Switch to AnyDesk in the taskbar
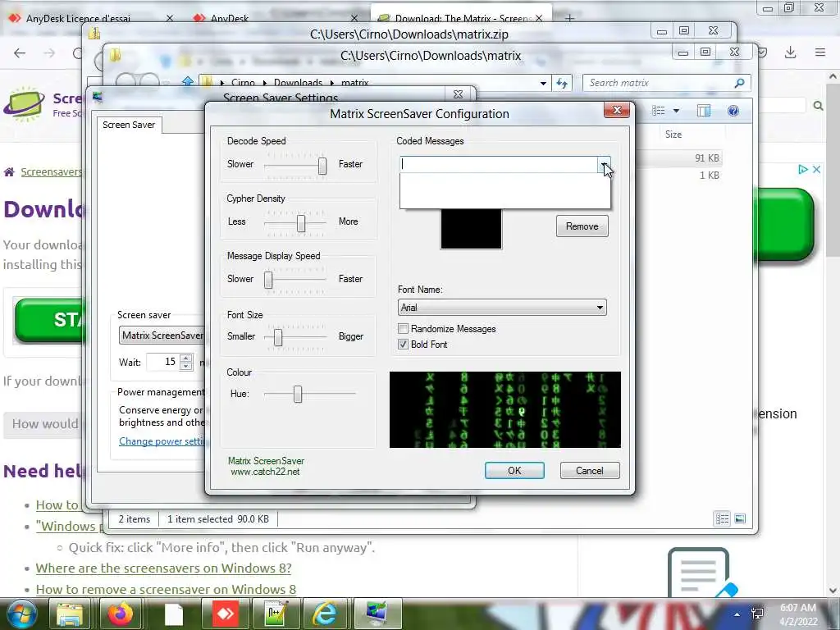Screen dimensions: 840x630 coord(226,614)
